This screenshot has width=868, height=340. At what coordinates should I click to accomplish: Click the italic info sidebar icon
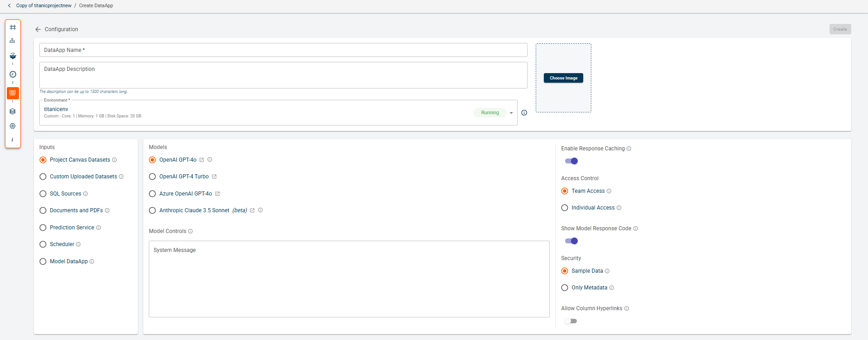[x=13, y=140]
